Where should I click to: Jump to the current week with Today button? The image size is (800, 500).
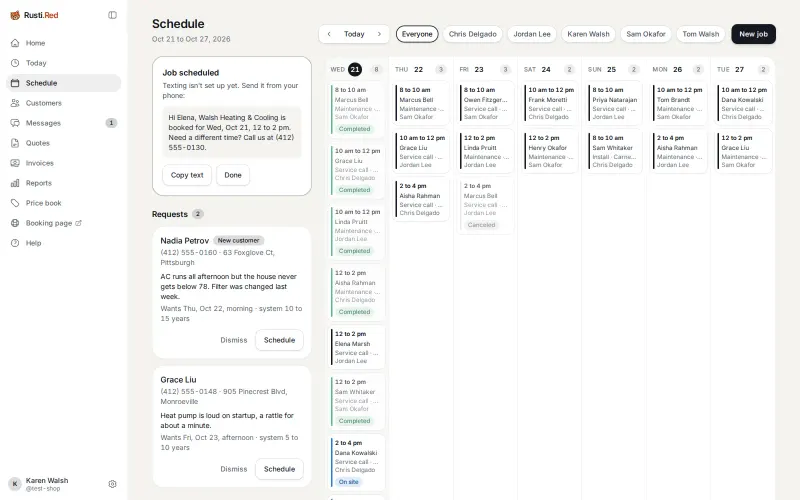(x=354, y=34)
